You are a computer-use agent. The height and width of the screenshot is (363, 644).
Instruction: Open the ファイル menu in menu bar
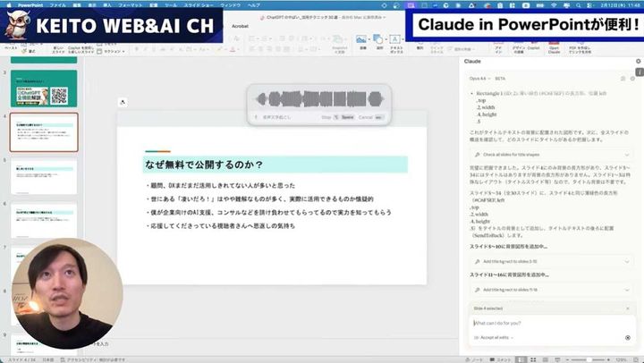pyautogui.click(x=57, y=5)
